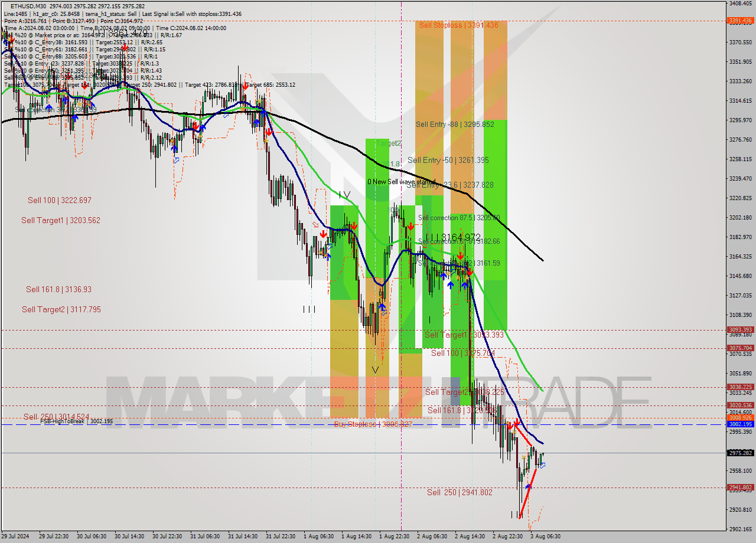Click the '3 Aug 06:30' time axis label

point(544,537)
